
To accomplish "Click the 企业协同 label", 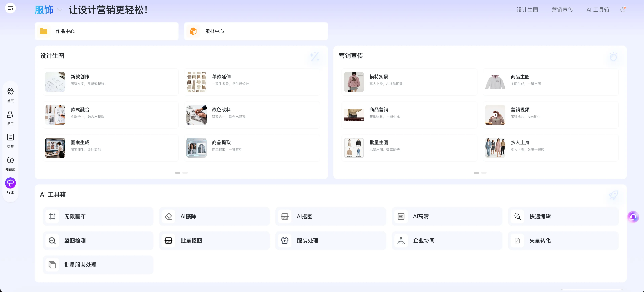I will point(424,241).
